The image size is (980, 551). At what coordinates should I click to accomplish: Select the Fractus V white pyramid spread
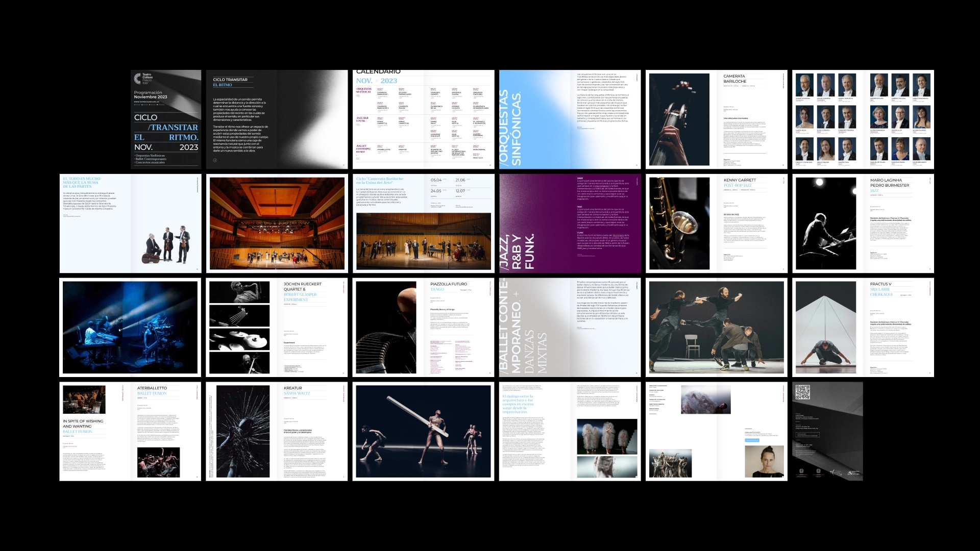(863, 328)
